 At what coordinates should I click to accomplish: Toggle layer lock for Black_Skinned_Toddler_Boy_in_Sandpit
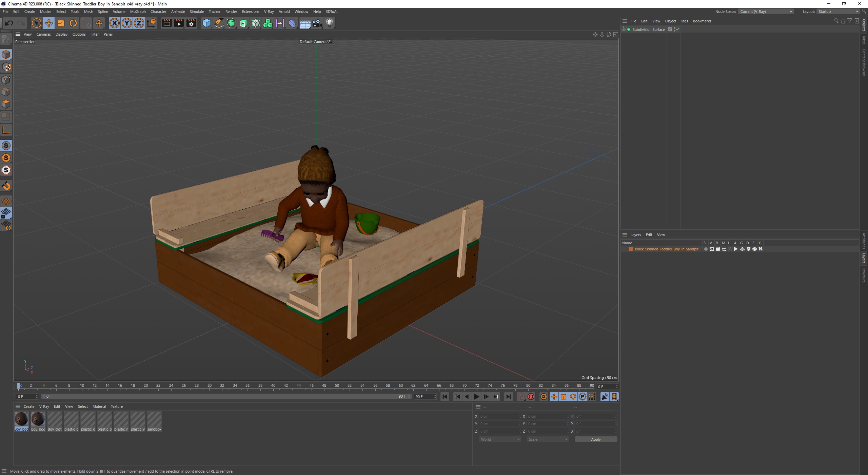click(730, 249)
